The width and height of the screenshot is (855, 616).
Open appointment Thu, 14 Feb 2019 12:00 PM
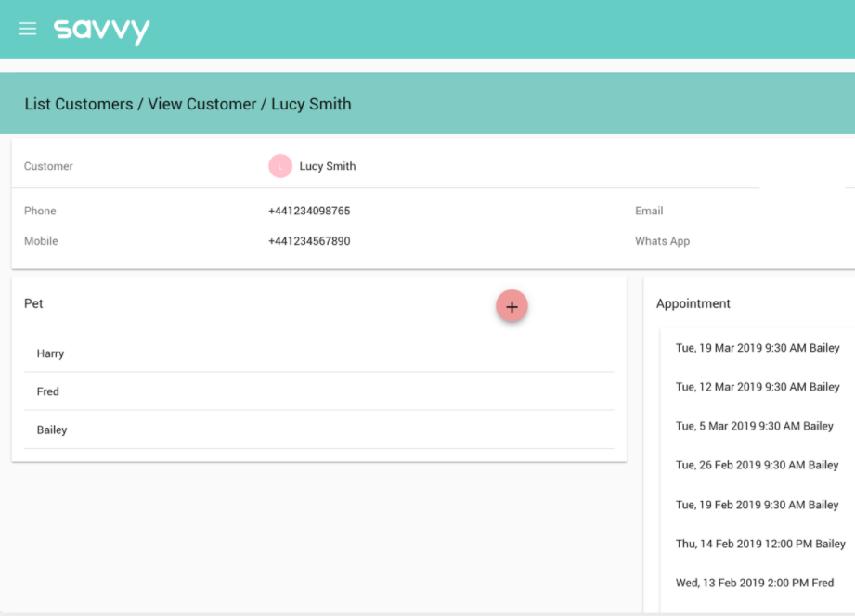[760, 544]
